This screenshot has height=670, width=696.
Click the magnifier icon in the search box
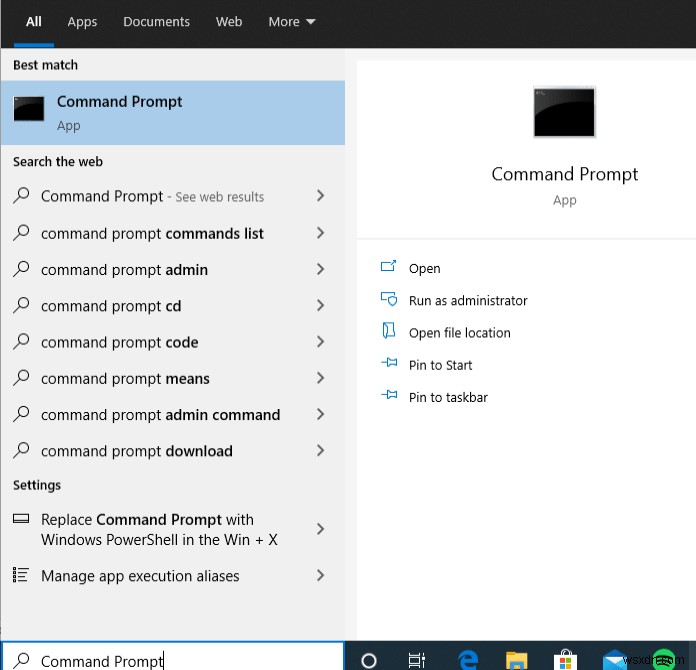[21, 660]
